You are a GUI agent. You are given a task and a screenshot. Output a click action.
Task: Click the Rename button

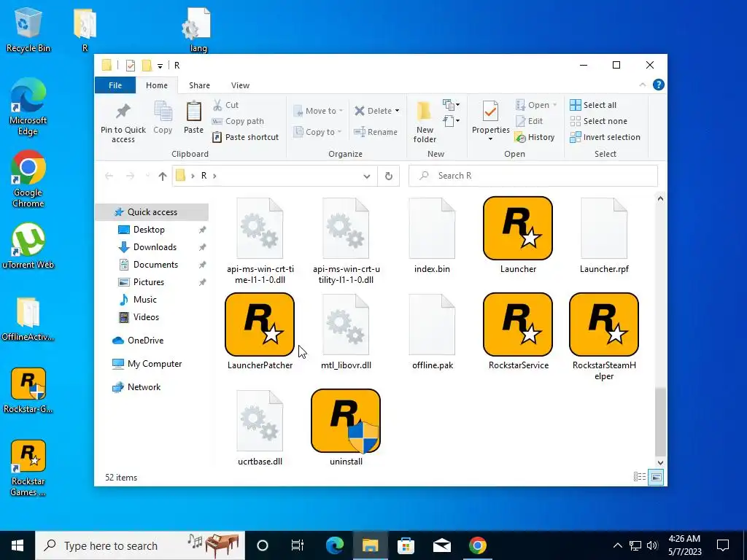pos(376,132)
